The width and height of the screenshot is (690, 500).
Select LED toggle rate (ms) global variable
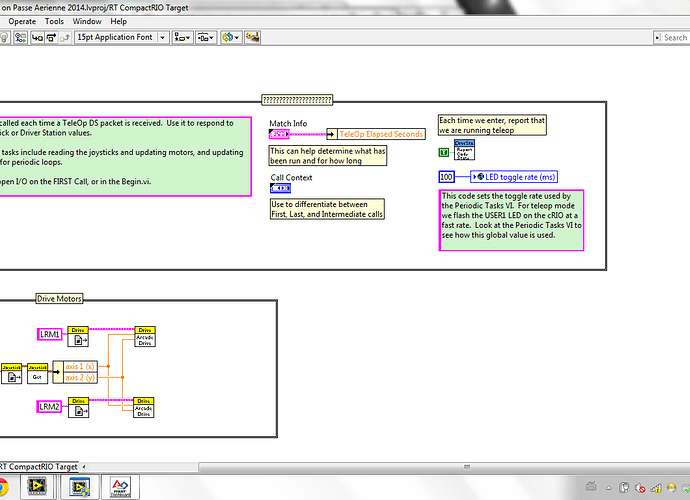point(514,177)
